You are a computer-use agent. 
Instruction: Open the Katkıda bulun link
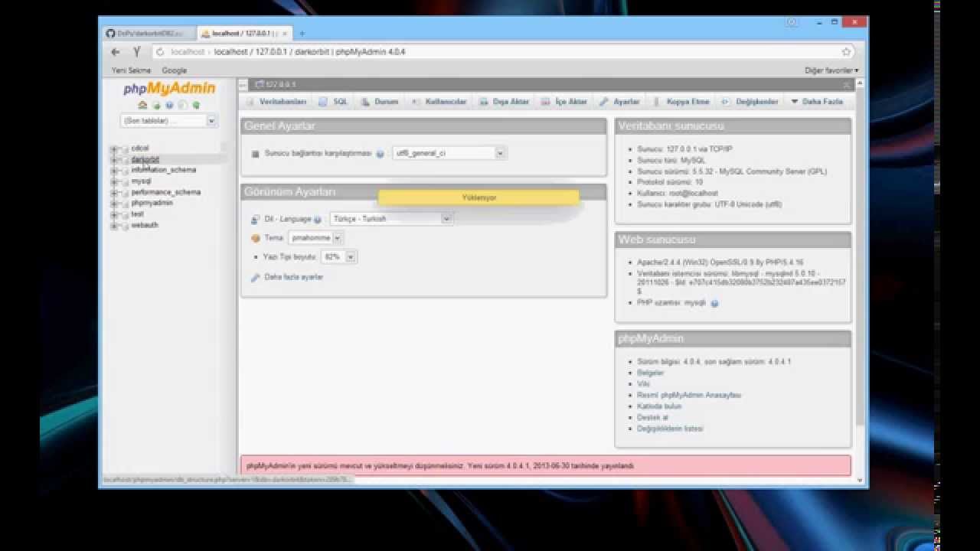tap(659, 406)
